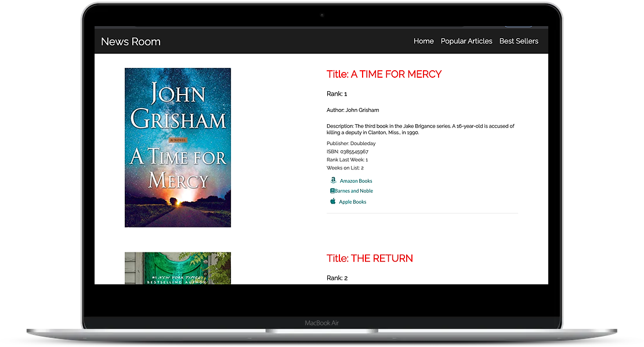Switch to the Best Sellers page
The width and height of the screenshot is (644, 347).
[x=519, y=41]
